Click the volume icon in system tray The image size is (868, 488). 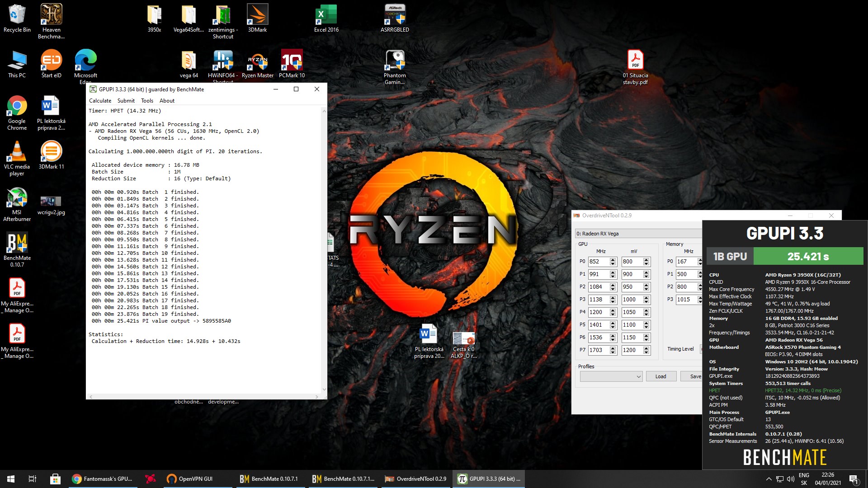pos(791,479)
